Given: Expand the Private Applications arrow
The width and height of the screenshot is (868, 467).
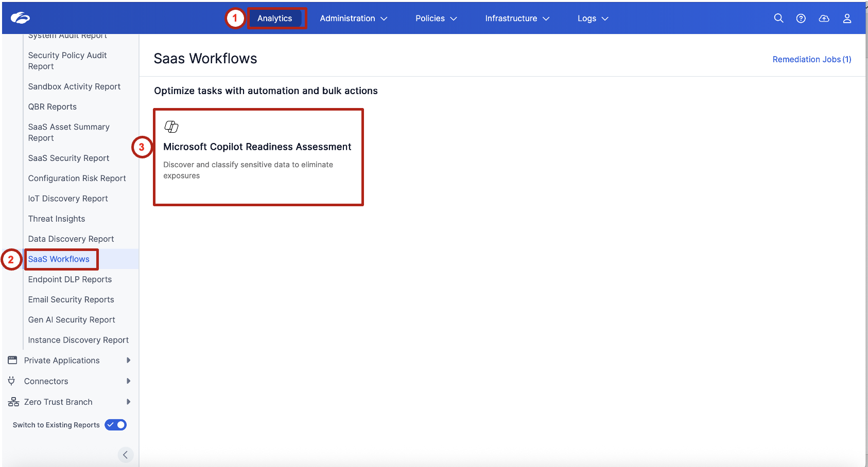Looking at the screenshot, I should point(128,360).
